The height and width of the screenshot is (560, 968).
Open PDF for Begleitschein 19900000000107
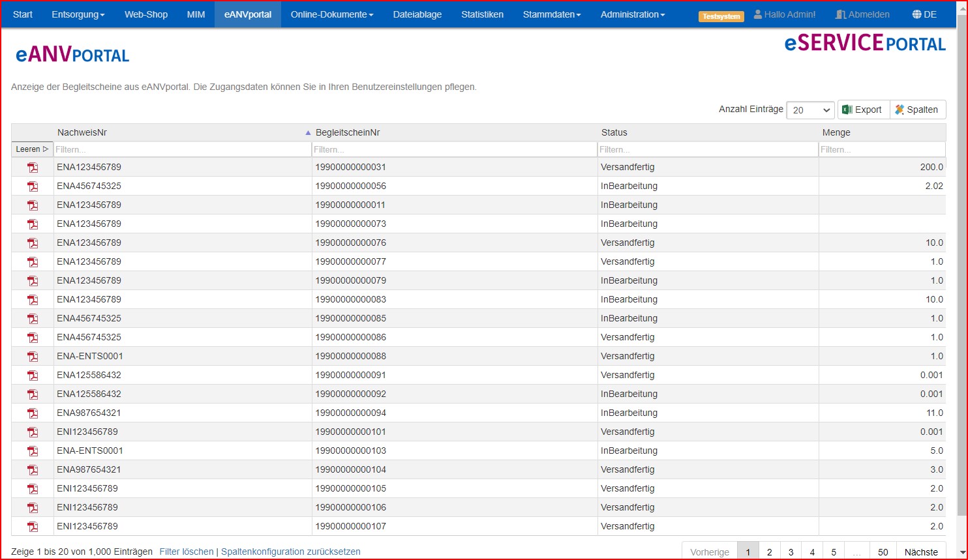click(x=33, y=527)
